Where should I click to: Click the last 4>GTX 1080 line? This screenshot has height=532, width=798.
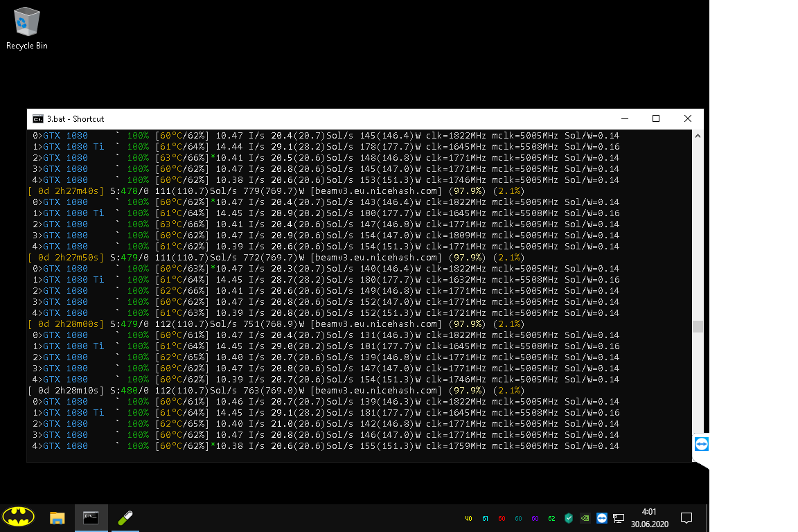[326, 446]
